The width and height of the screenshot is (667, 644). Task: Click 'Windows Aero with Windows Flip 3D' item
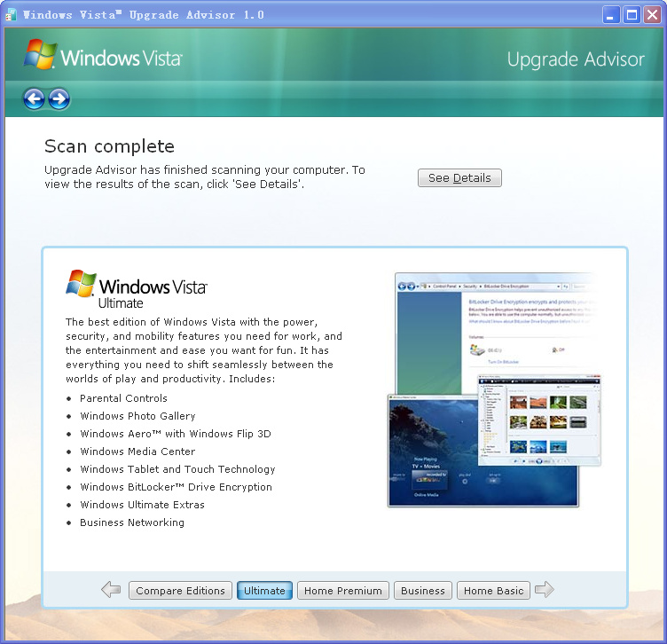[x=176, y=434]
